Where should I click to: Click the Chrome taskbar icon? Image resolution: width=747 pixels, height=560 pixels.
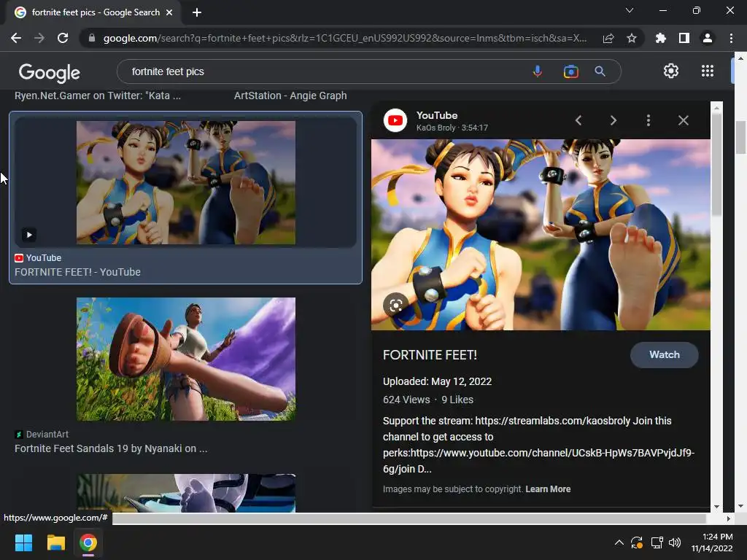click(88, 542)
